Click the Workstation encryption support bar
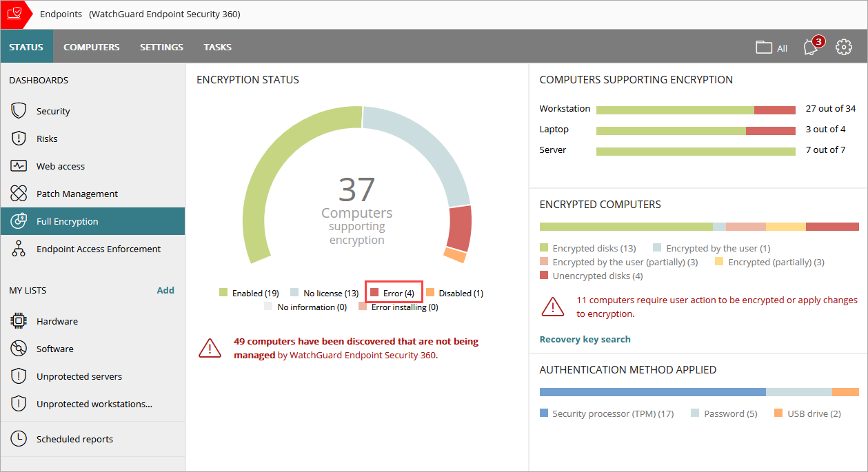 pos(696,110)
